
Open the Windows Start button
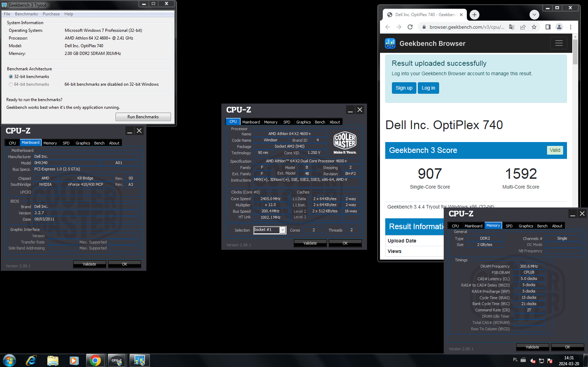[x=9, y=360]
